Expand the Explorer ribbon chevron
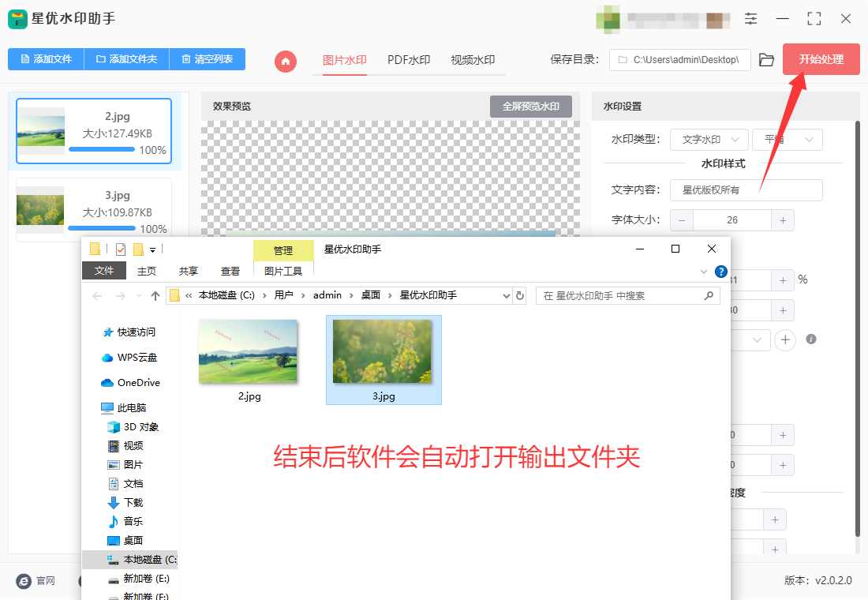 [x=704, y=272]
